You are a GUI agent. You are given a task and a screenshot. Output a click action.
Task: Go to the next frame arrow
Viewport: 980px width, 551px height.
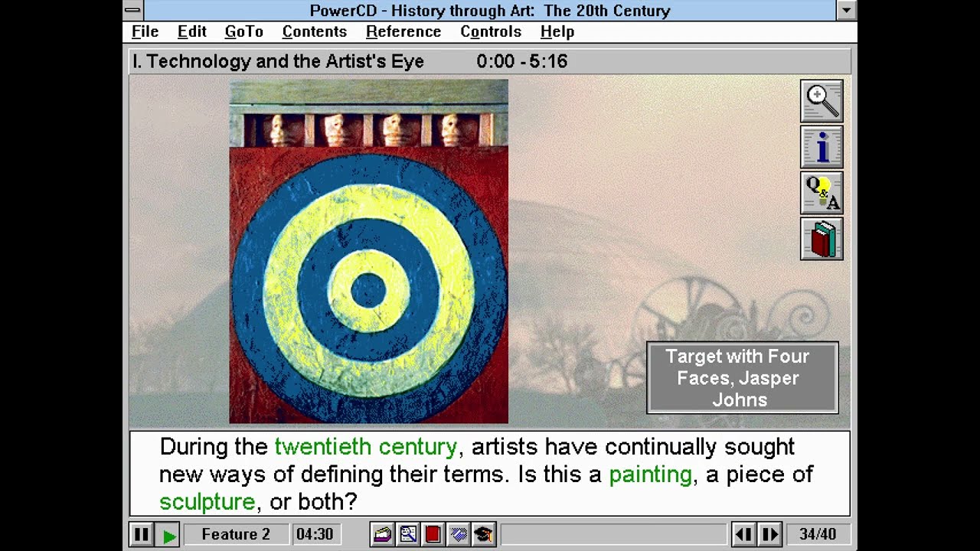pos(769,534)
